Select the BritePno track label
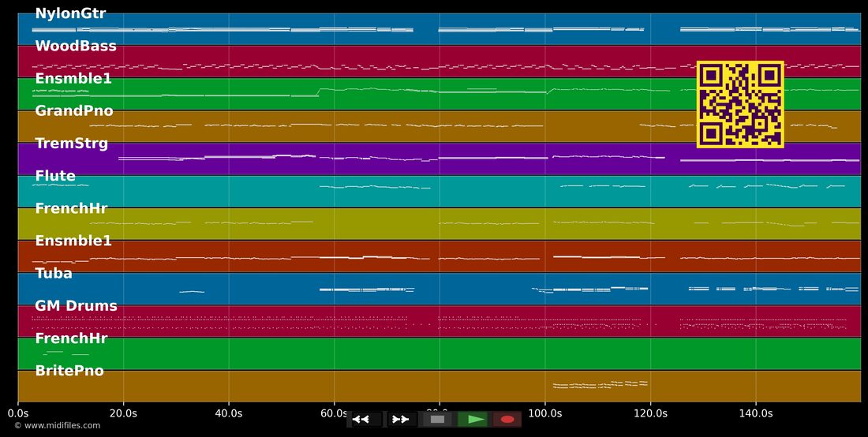This screenshot has width=868, height=437. pos(69,371)
